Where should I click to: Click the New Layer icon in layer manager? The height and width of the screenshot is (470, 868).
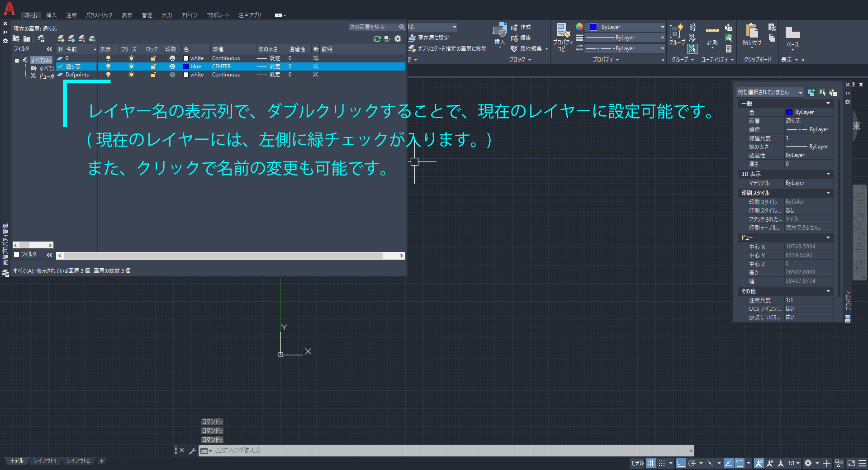(61, 39)
